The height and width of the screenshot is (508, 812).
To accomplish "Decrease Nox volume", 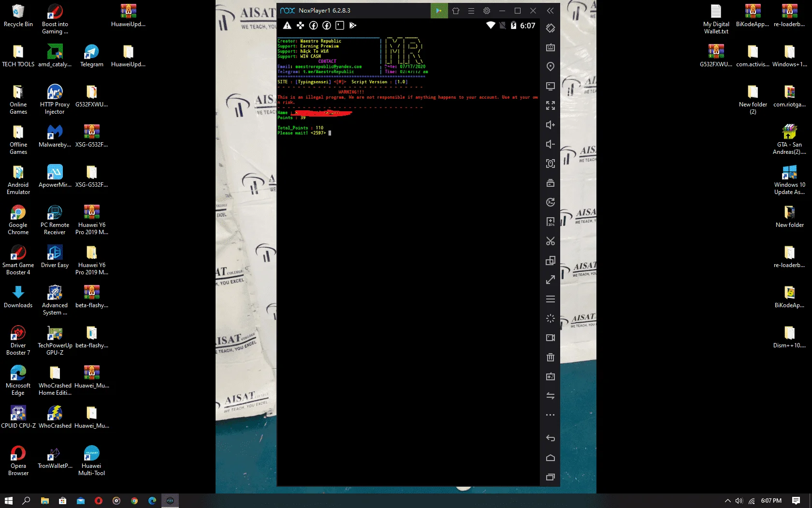I will [x=550, y=144].
